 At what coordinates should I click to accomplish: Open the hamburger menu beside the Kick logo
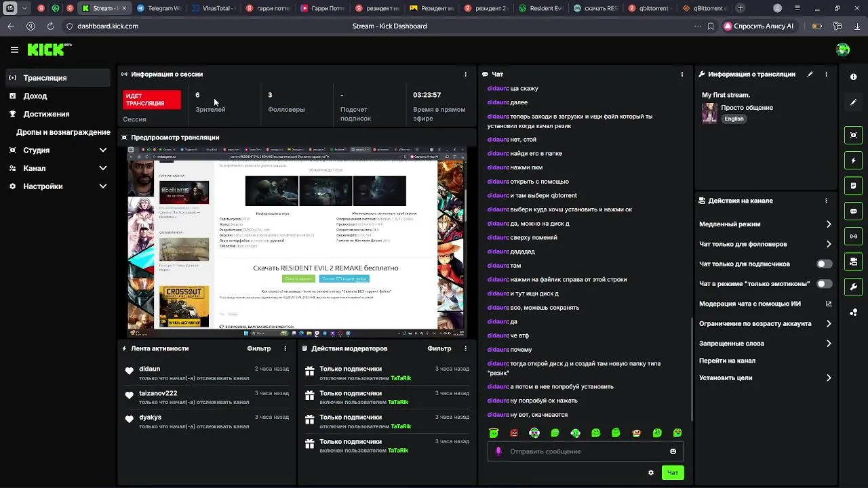tap(14, 49)
